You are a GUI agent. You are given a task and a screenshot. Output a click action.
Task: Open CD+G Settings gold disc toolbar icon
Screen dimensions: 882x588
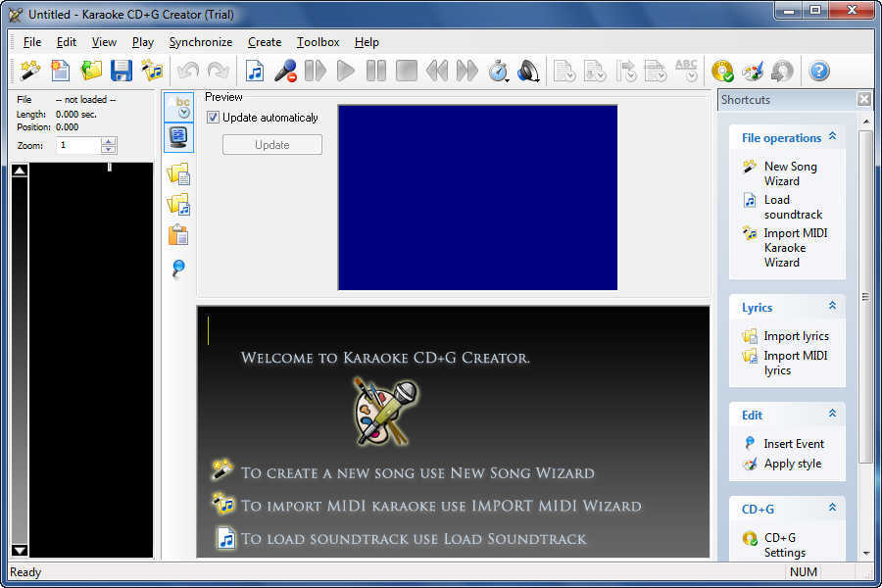[722, 71]
